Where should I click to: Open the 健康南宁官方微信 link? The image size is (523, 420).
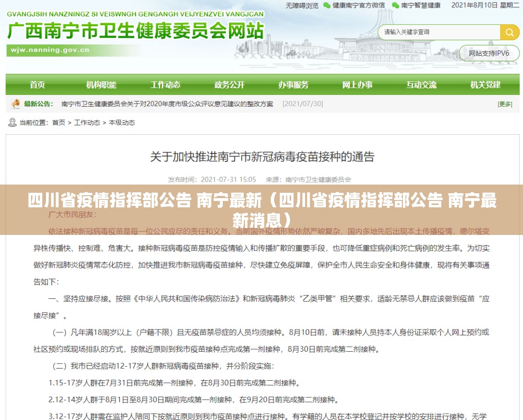point(358,5)
